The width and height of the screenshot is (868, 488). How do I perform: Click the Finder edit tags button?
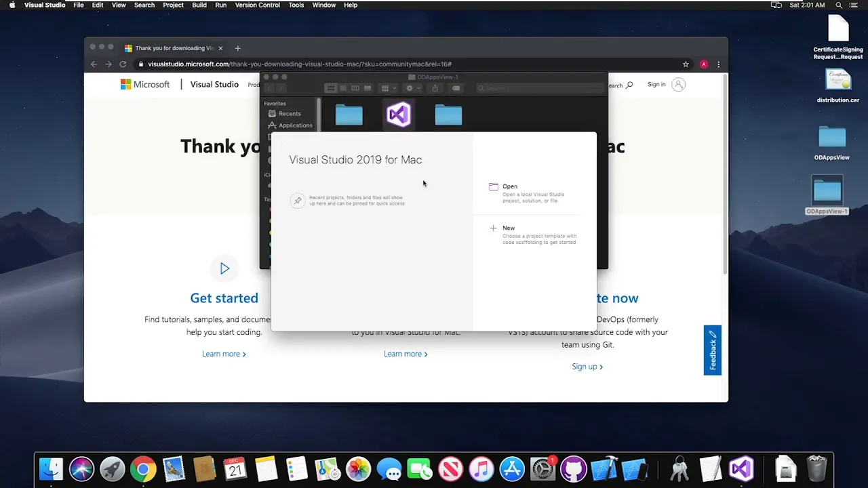click(x=456, y=88)
